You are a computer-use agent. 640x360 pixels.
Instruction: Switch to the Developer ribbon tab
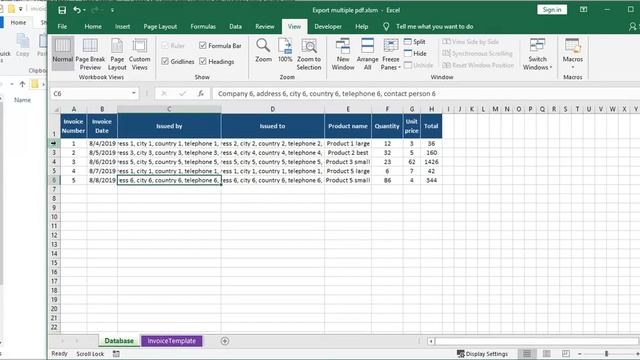pos(328,27)
